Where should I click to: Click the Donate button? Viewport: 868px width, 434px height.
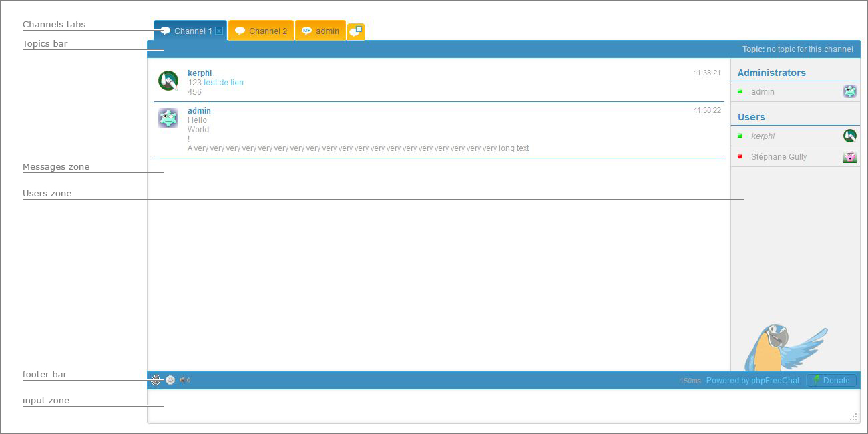[831, 381]
